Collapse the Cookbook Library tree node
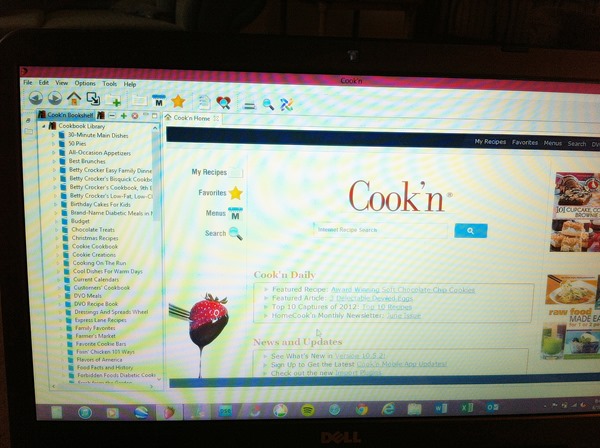This screenshot has height=448, width=600. [x=44, y=125]
